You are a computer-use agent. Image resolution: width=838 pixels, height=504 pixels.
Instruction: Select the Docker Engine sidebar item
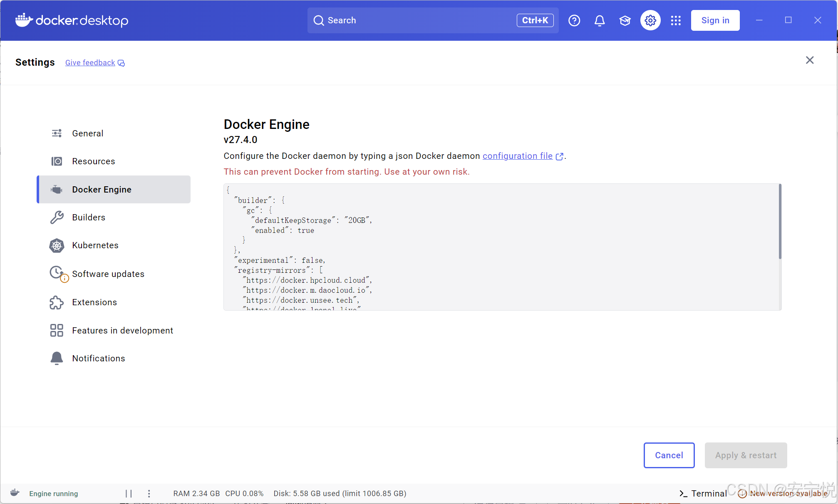click(114, 190)
